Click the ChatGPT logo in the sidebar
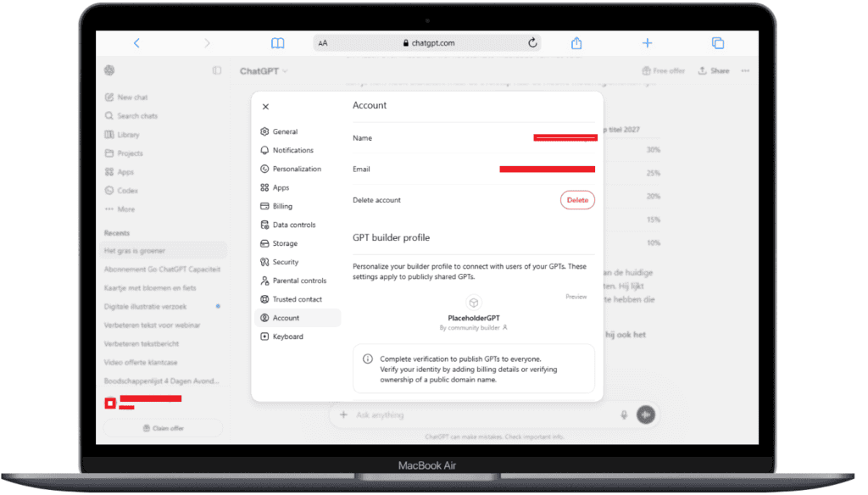The width and height of the screenshot is (868, 495). [x=109, y=70]
